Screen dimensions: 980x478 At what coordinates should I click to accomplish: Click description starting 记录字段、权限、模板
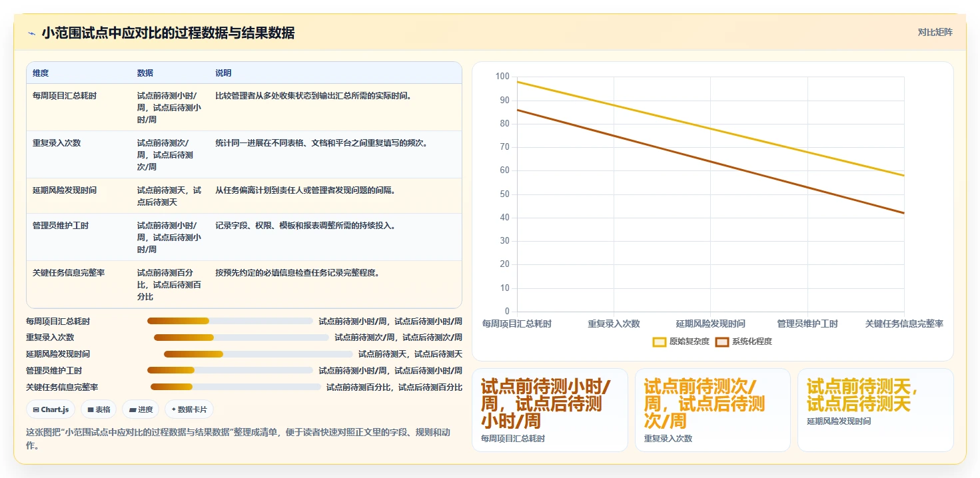click(305, 226)
